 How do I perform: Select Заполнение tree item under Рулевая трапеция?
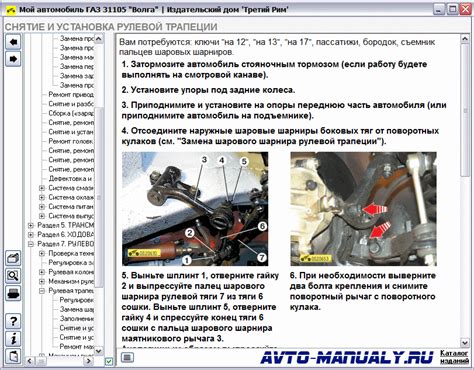(x=77, y=319)
